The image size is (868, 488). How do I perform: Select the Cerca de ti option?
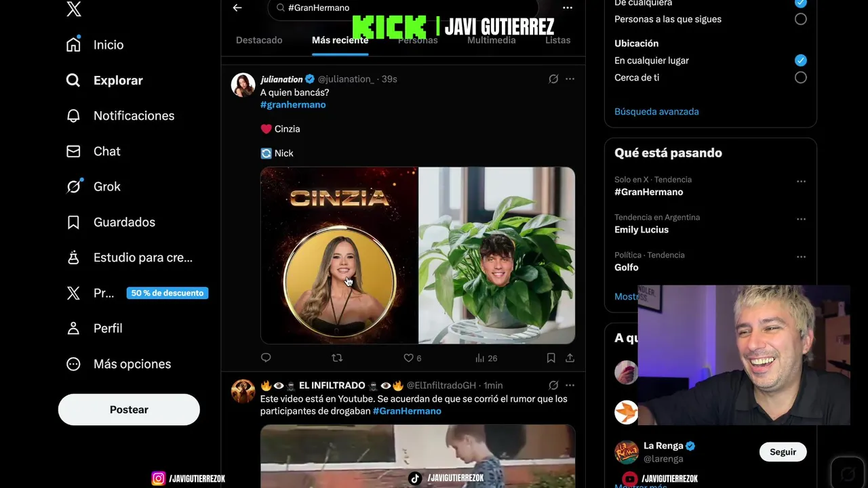coord(801,77)
